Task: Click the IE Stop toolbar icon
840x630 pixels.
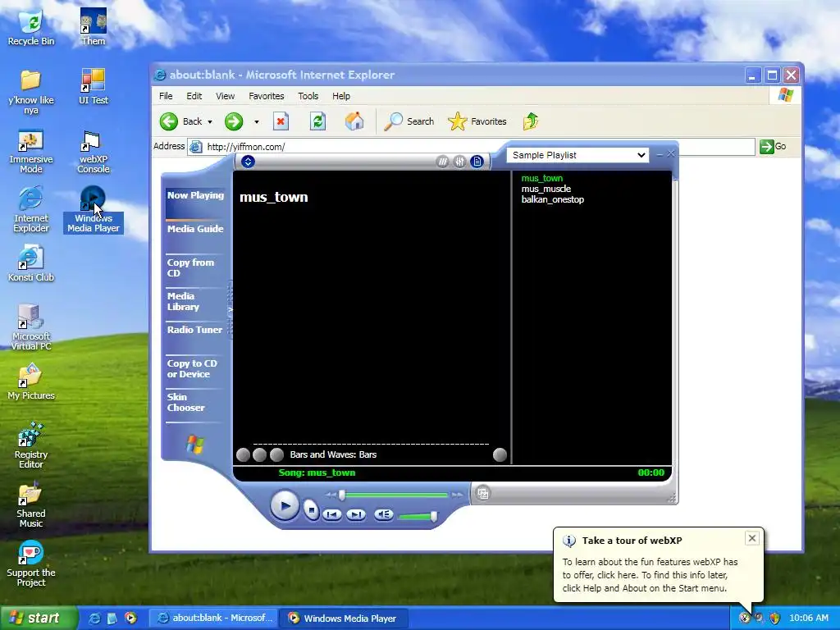Action: 281,121
